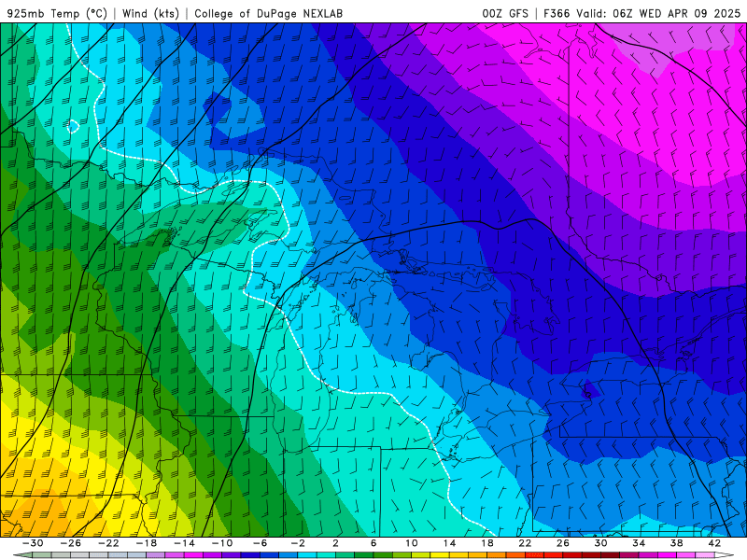Click the -30 label on the temperature legend

click(x=33, y=543)
